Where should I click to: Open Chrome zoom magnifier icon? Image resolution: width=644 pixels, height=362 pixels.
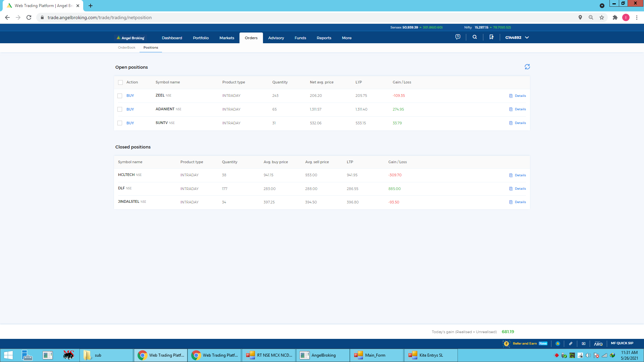click(591, 17)
